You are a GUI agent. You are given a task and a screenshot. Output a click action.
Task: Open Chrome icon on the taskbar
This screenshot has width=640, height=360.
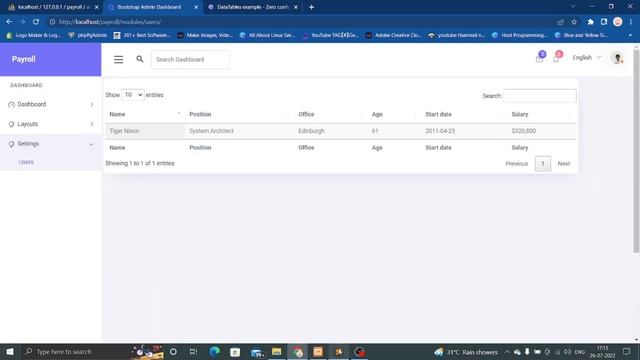click(297, 351)
